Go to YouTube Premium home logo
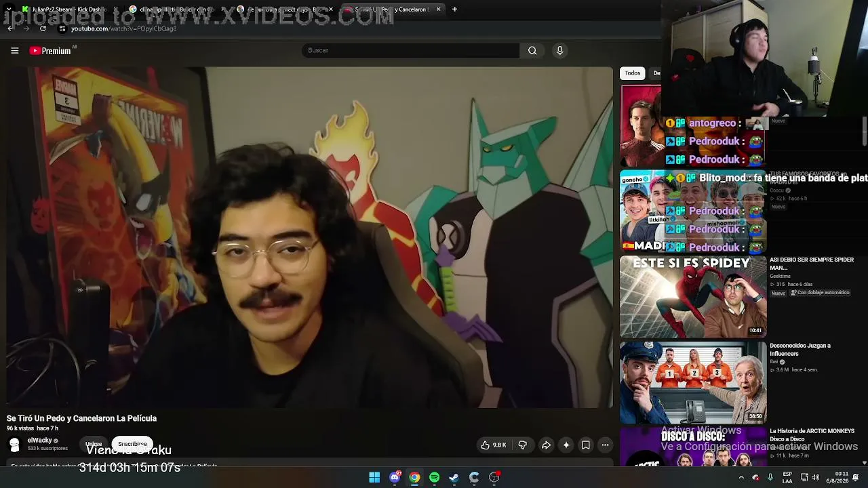868x488 pixels. tap(50, 51)
